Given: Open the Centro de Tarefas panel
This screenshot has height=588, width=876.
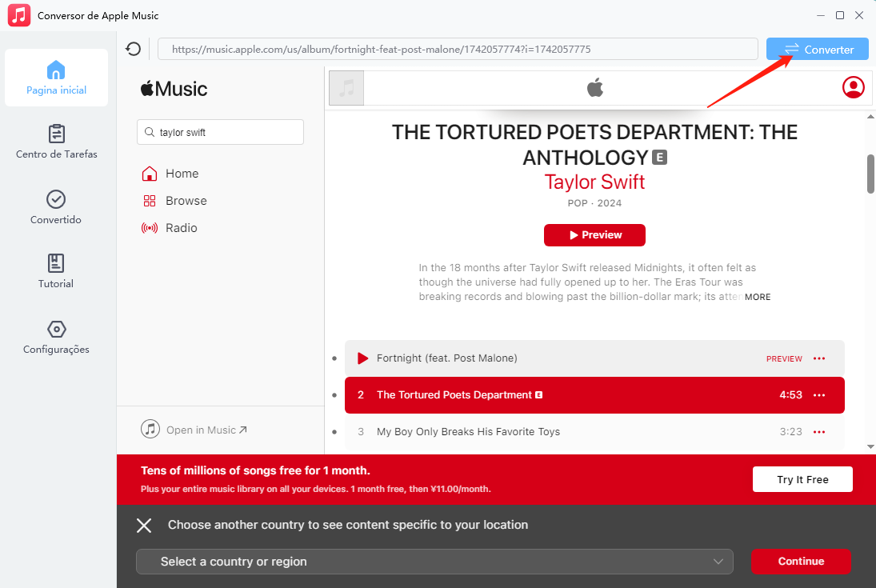Looking at the screenshot, I should (56, 142).
